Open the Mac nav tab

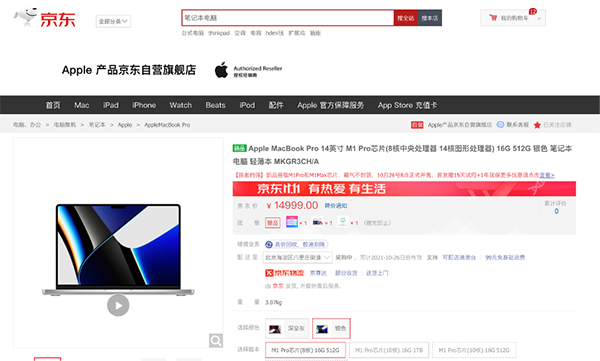coord(82,105)
